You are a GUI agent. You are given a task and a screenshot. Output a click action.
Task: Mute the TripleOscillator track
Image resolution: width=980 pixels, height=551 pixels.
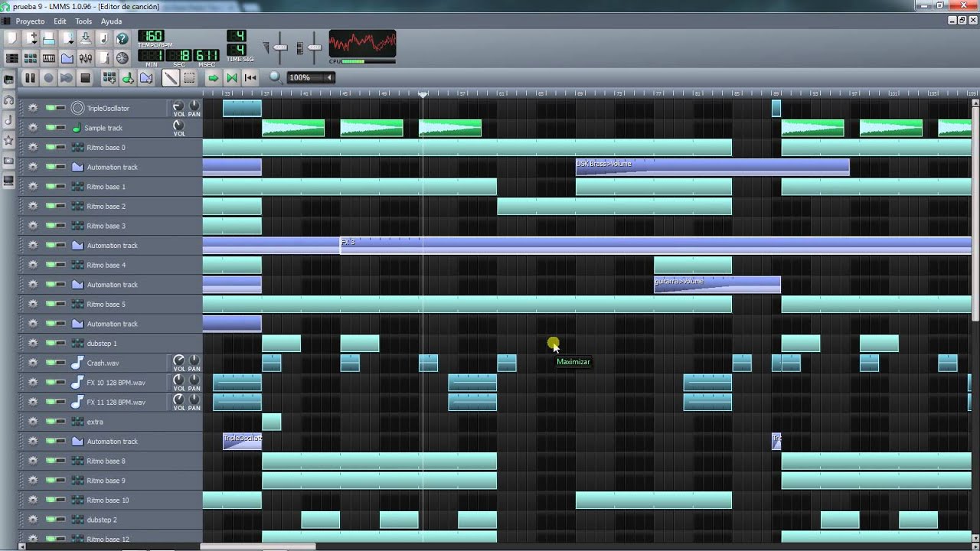pyautogui.click(x=51, y=108)
